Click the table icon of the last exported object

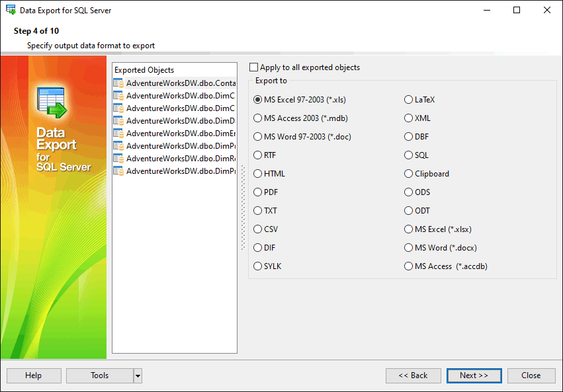[118, 171]
